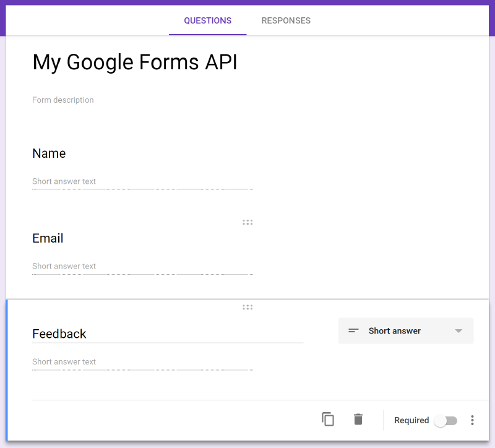The width and height of the screenshot is (495, 448).
Task: Click the Required label
Action: point(411,421)
